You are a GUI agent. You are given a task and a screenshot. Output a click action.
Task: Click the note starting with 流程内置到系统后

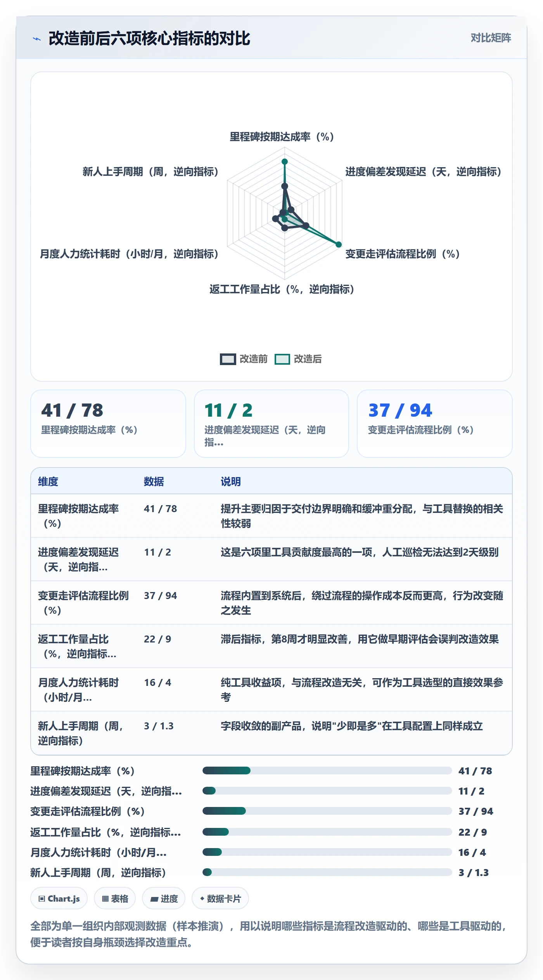[362, 603]
